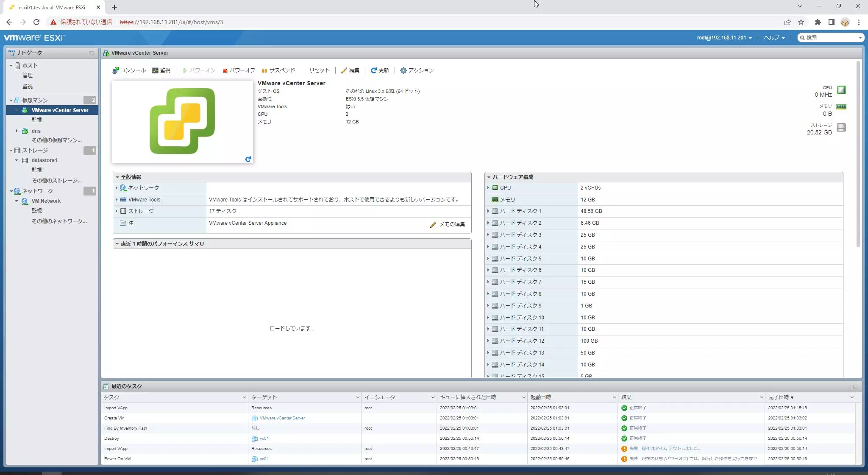Refresh the VM console thumbnail icon
Image resolution: width=868 pixels, height=475 pixels.
click(x=248, y=159)
